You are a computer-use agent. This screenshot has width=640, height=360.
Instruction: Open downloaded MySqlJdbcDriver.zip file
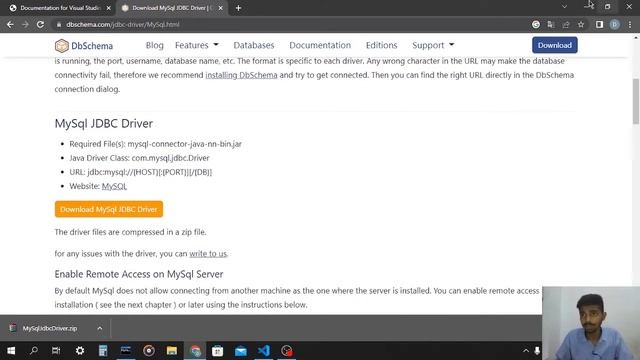[49, 328]
